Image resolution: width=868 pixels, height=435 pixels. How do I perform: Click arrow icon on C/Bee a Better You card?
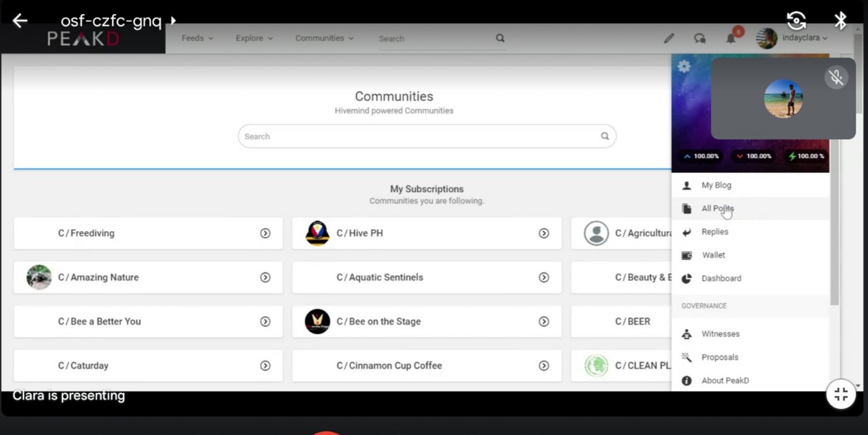pyautogui.click(x=265, y=321)
